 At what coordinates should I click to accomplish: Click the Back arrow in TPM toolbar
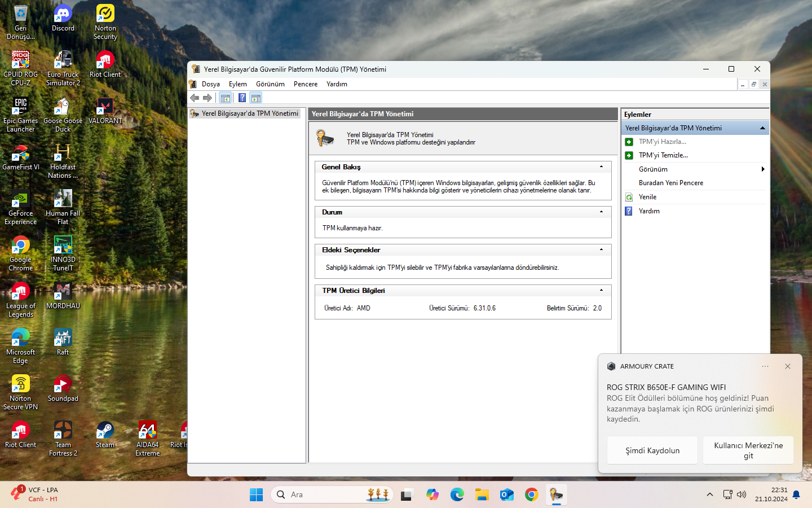(195, 98)
